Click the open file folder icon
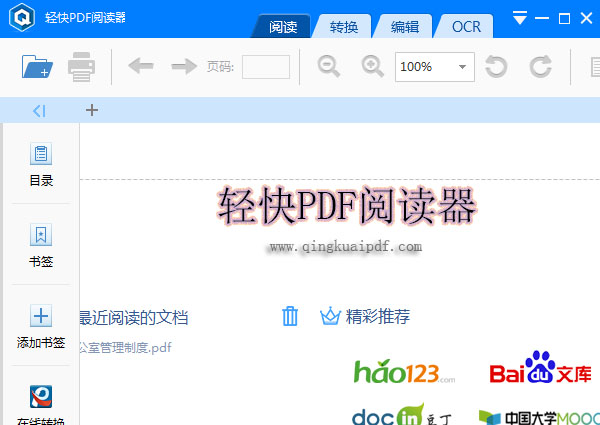Viewport: 600px width, 425px height. pos(37,67)
